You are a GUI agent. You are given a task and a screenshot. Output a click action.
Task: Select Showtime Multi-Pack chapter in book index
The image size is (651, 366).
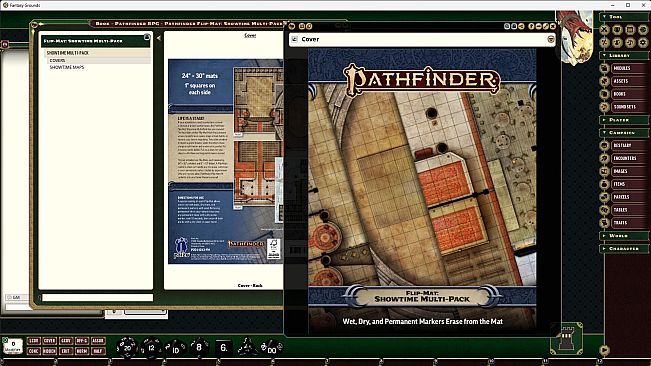pos(97,53)
